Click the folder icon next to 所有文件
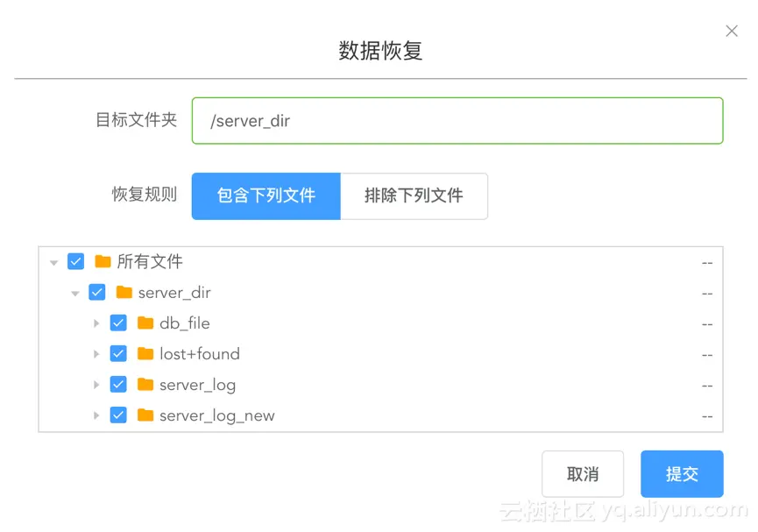This screenshot has width=758, height=532. point(103,261)
